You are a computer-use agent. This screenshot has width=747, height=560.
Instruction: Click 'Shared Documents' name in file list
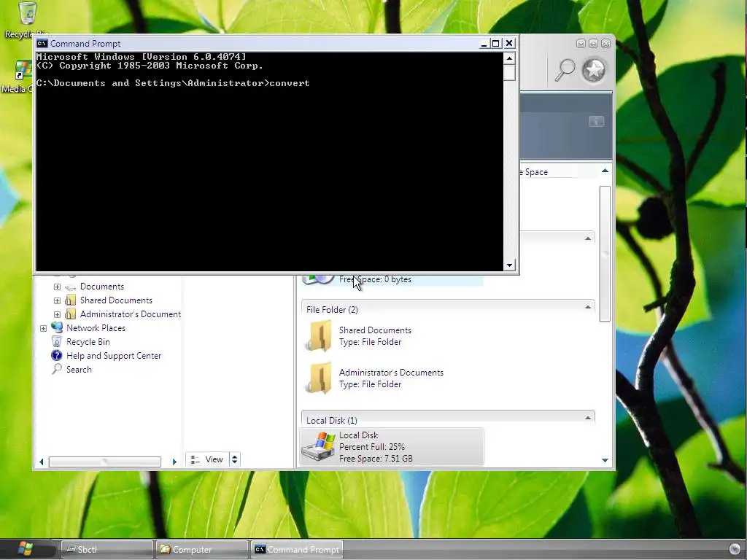click(375, 330)
